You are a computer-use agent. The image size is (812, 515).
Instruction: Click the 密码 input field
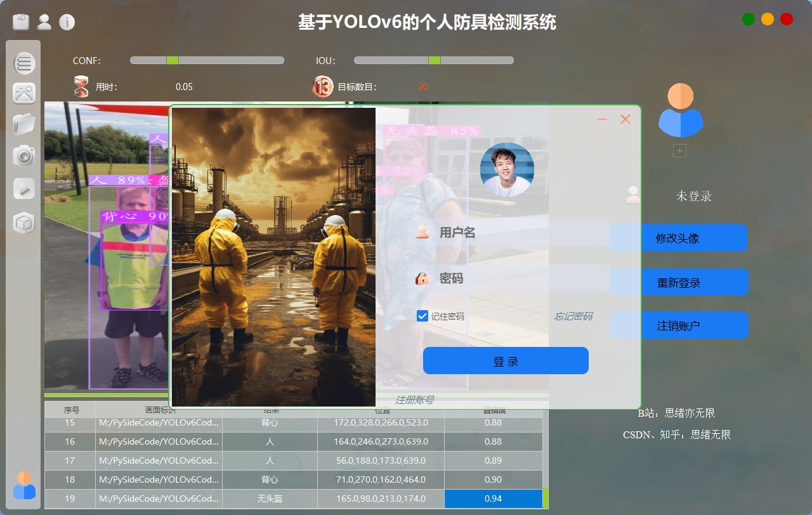click(x=511, y=278)
